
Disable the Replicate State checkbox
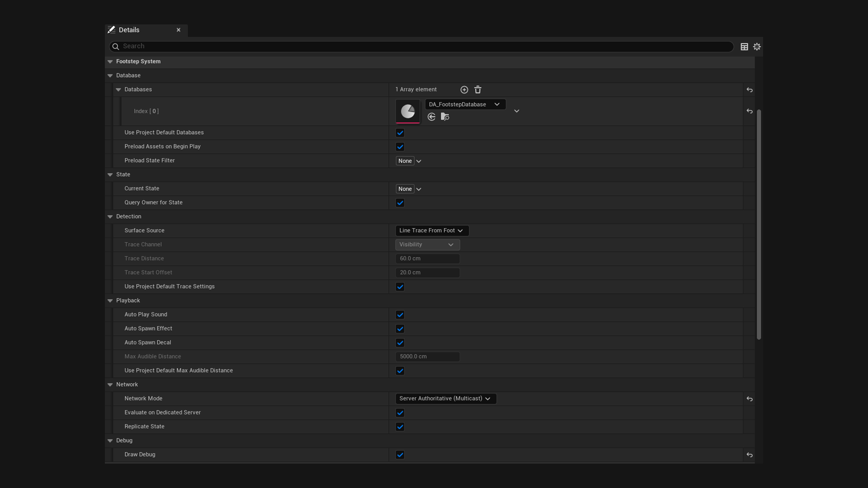pos(400,427)
